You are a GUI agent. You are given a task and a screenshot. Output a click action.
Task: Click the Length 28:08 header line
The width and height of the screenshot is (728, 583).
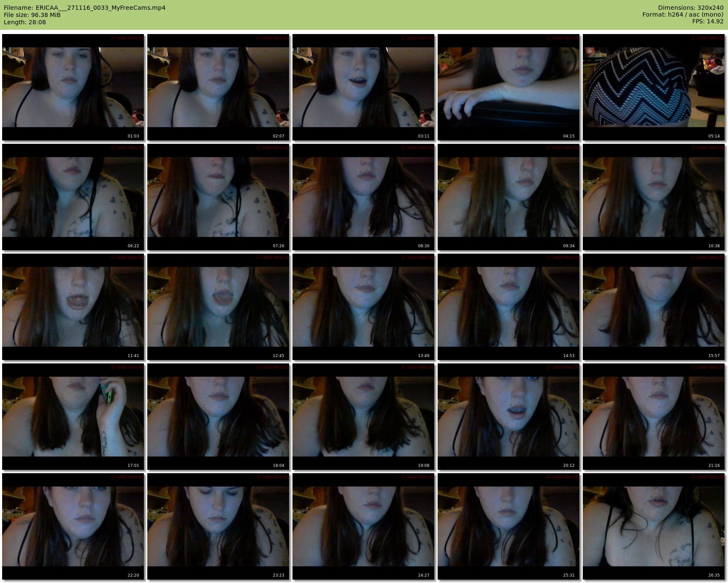25,22
